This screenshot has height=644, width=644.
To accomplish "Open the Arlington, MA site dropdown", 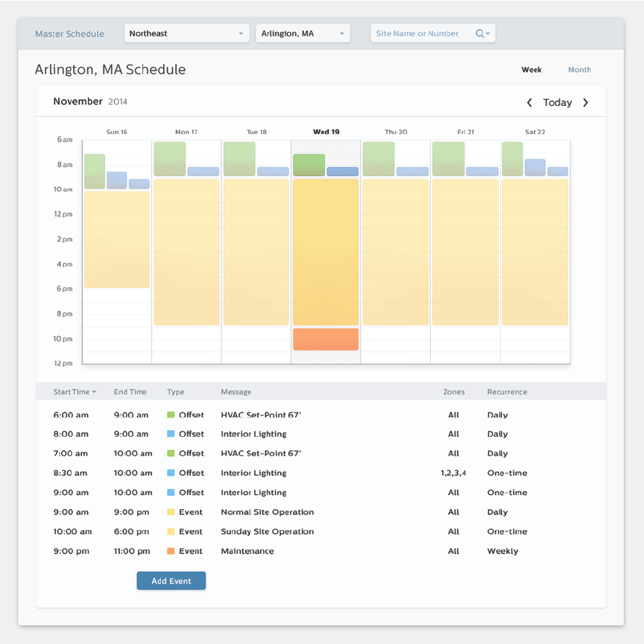I will click(303, 34).
